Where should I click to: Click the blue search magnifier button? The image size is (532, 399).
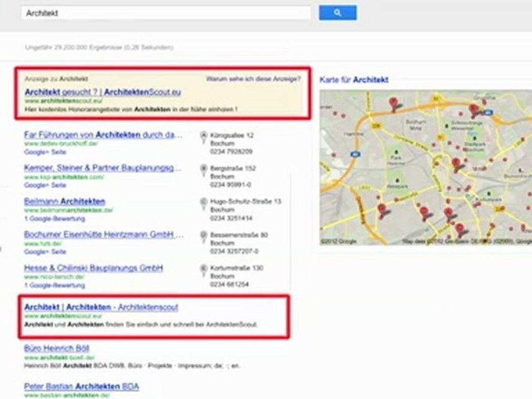[x=337, y=13]
